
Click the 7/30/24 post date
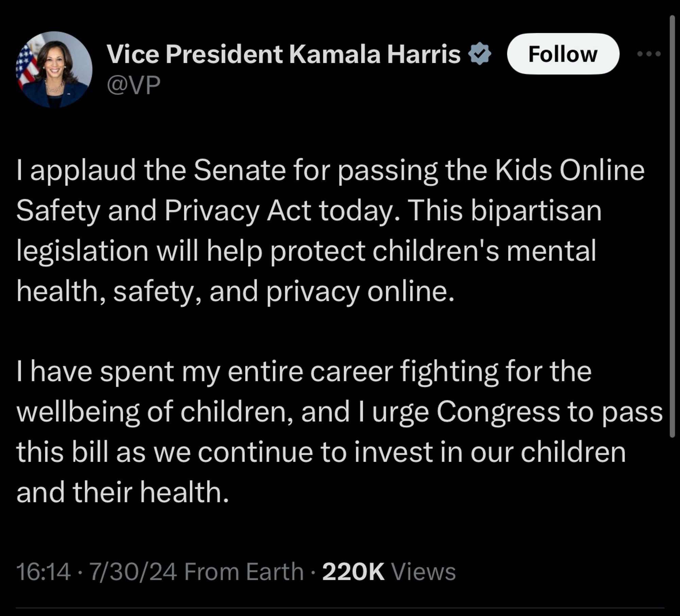click(x=133, y=571)
